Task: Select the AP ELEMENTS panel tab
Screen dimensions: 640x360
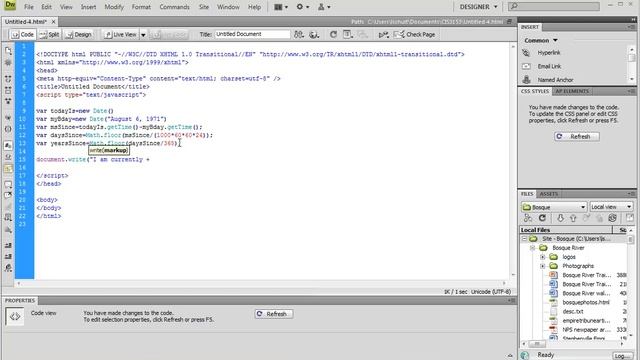Action: coord(572,91)
